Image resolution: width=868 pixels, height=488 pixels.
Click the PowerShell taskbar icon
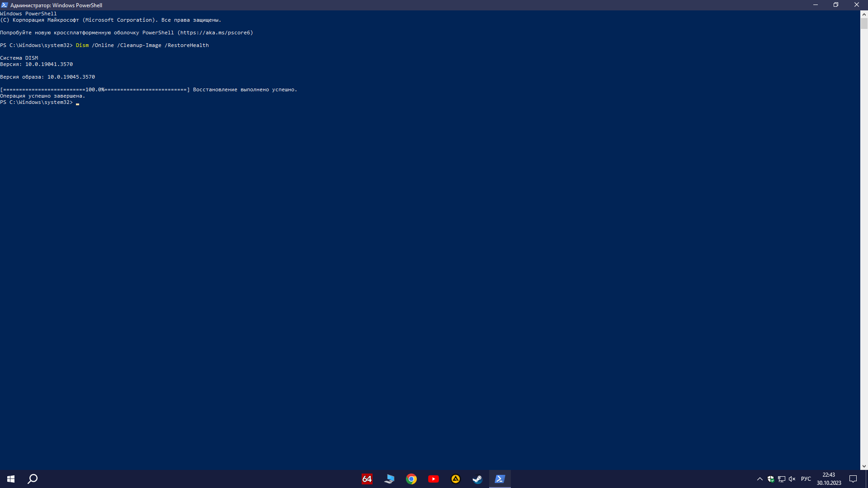coord(500,479)
